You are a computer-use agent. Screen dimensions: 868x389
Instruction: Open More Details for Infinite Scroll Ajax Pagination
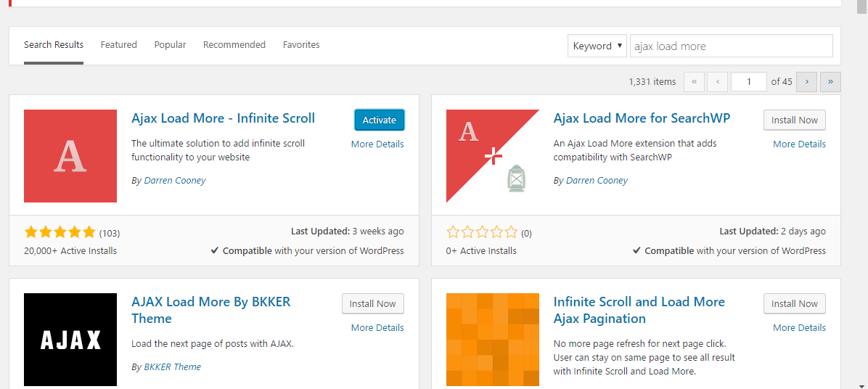[x=799, y=327]
